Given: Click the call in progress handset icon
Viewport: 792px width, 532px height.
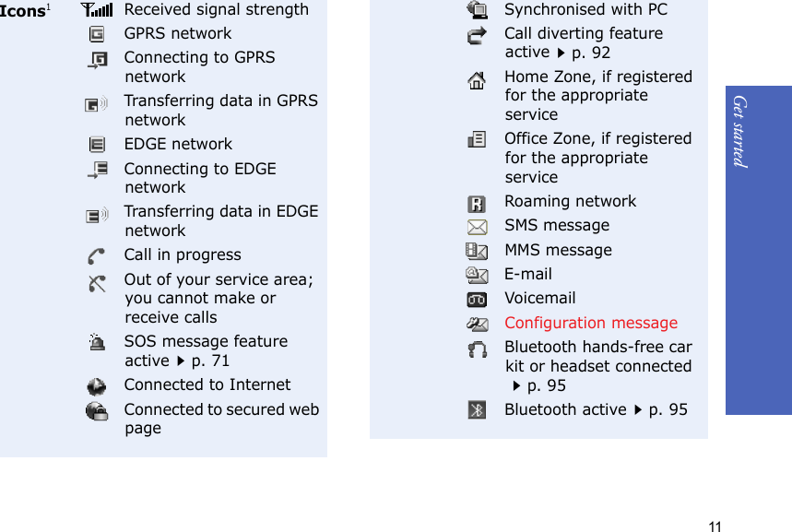Looking at the screenshot, I should [x=97, y=255].
